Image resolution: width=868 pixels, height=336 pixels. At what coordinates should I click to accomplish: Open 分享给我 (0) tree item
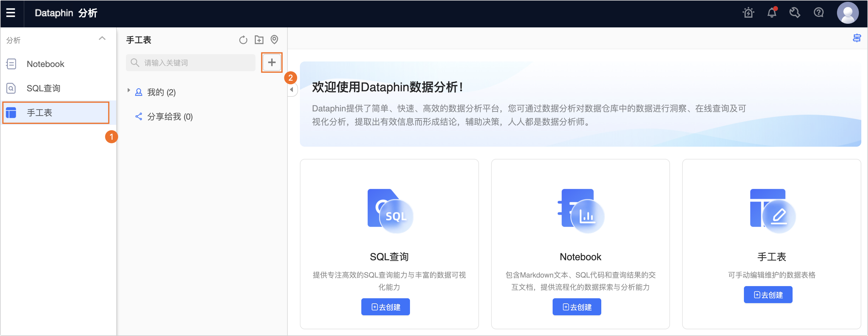[169, 117]
